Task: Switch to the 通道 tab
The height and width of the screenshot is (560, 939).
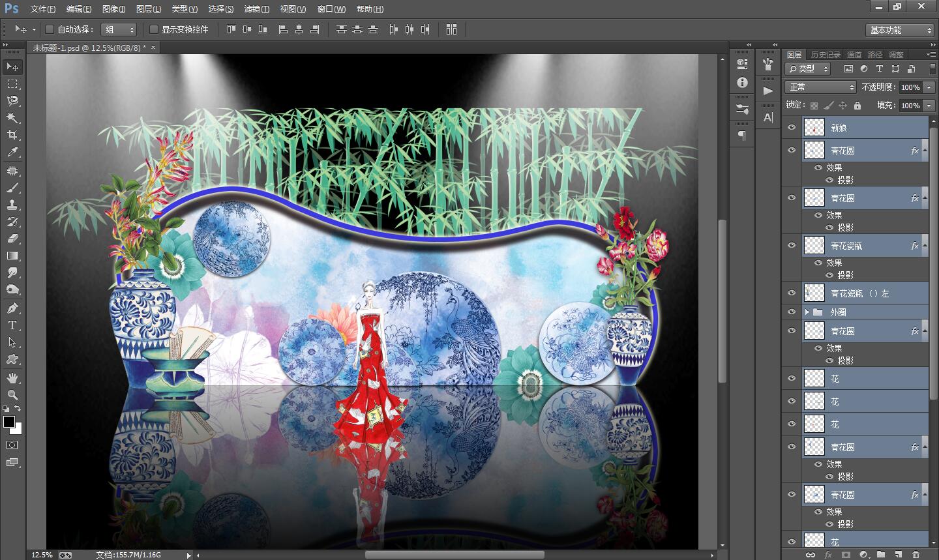Action: [854, 55]
